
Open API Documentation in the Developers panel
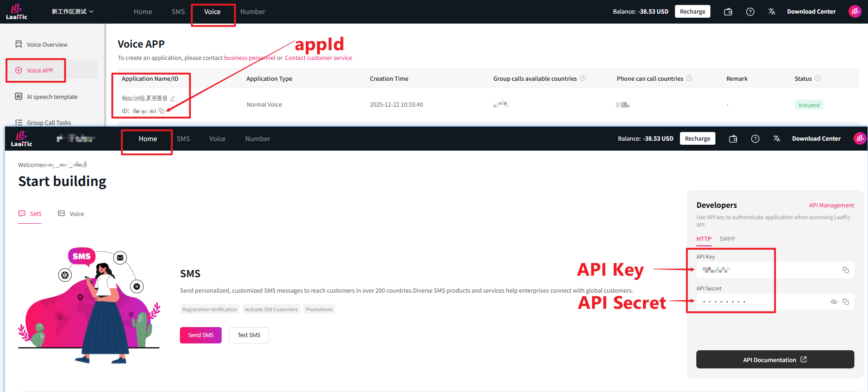[774, 360]
